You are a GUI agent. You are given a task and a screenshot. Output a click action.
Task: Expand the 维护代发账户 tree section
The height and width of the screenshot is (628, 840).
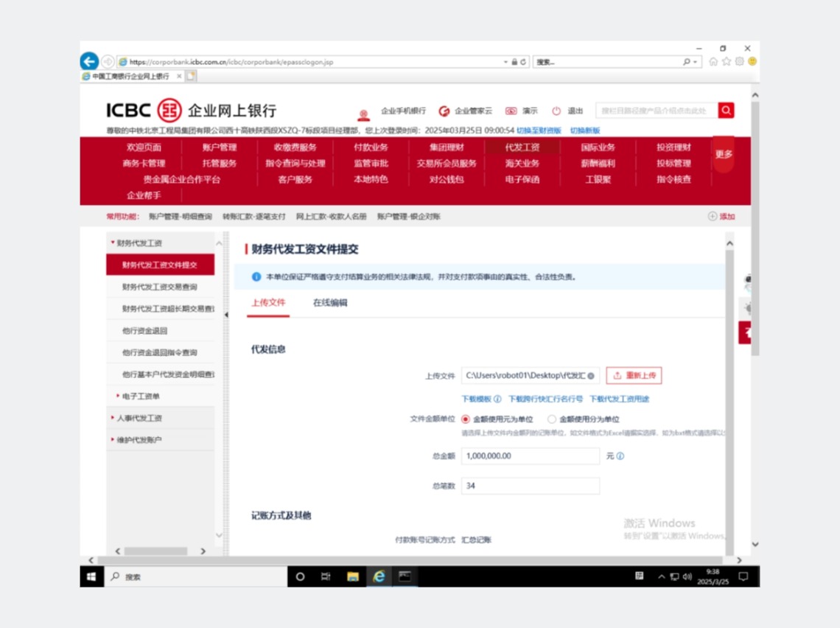[113, 440]
